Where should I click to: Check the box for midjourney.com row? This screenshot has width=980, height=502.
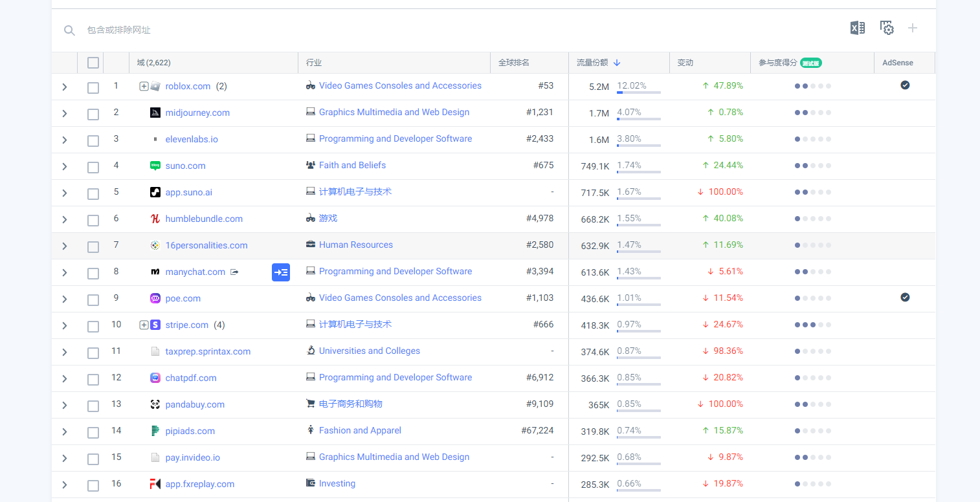(93, 114)
